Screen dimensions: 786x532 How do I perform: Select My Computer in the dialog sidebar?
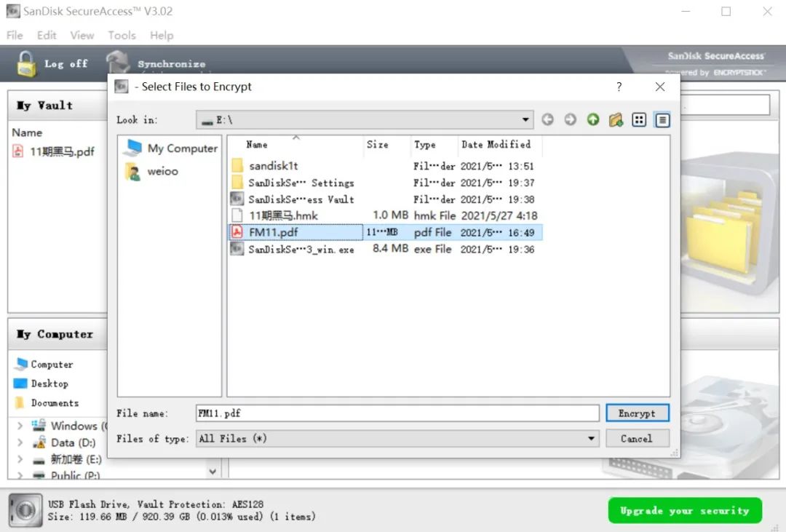point(171,148)
